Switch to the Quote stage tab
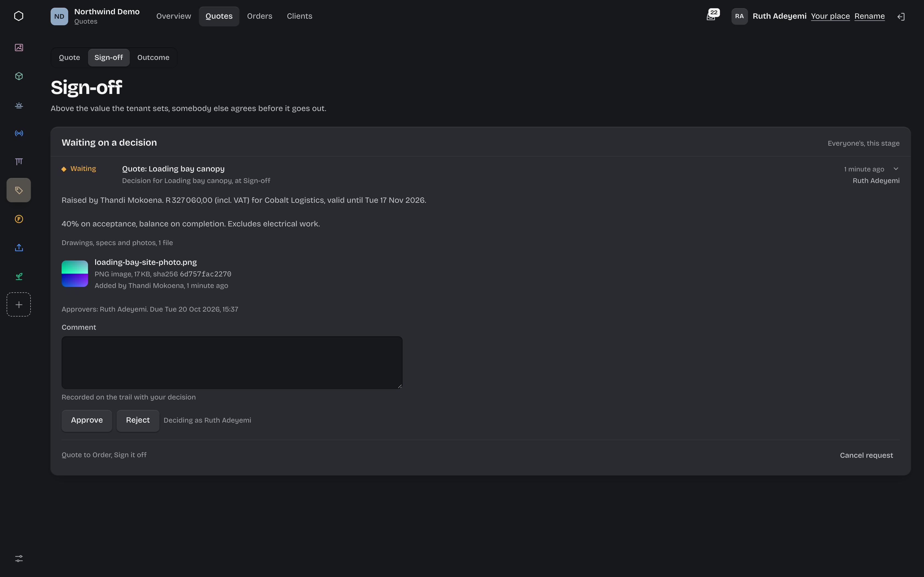Image resolution: width=924 pixels, height=577 pixels. [70, 57]
